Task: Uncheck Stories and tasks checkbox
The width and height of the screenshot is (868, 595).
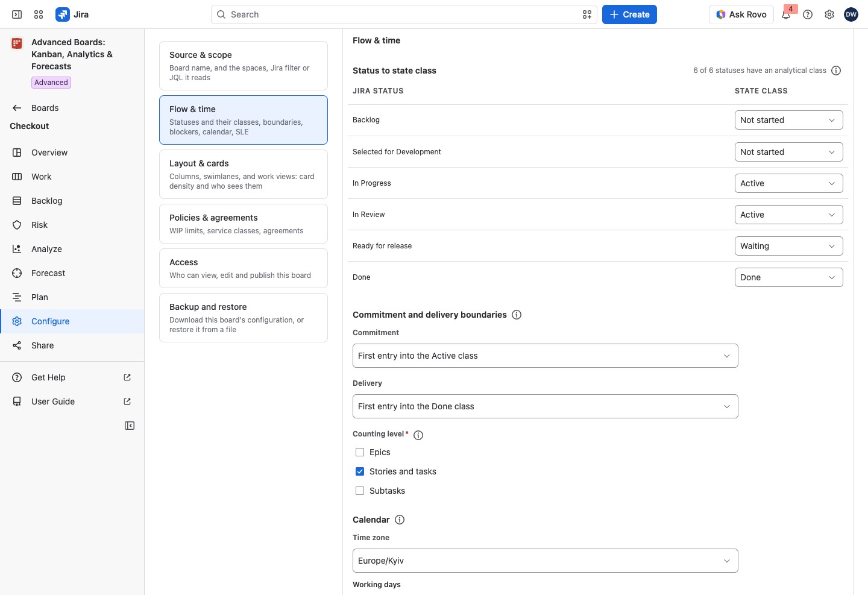Action: pos(360,471)
